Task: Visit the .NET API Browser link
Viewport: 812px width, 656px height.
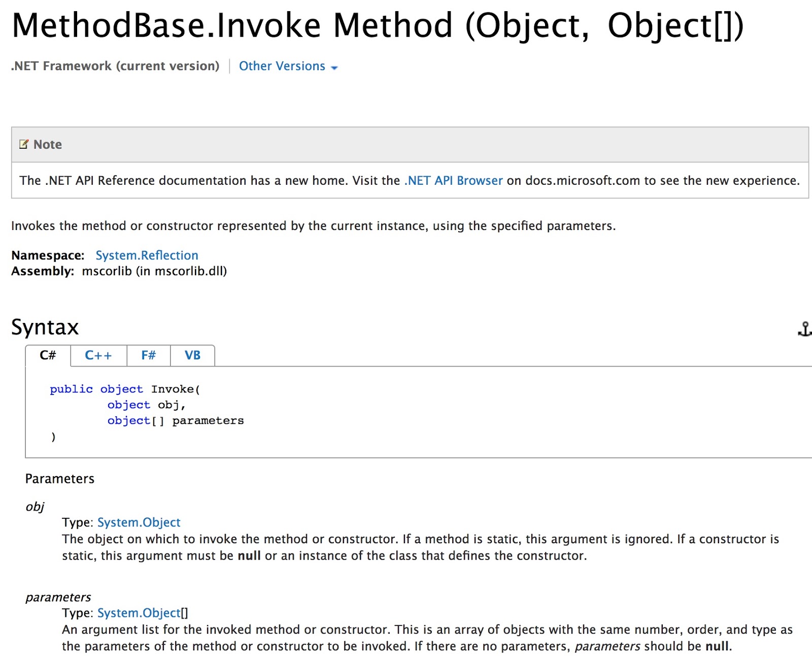Action: pos(453,180)
